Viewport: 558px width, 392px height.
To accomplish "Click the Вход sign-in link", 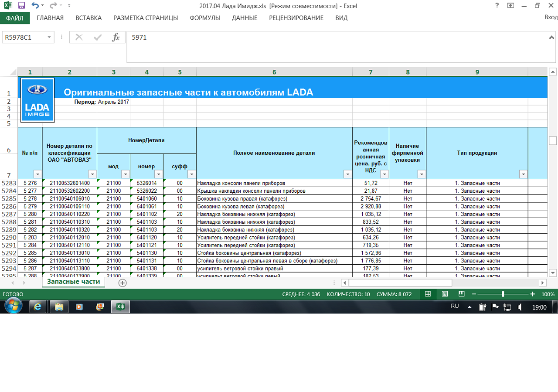I will coord(551,17).
